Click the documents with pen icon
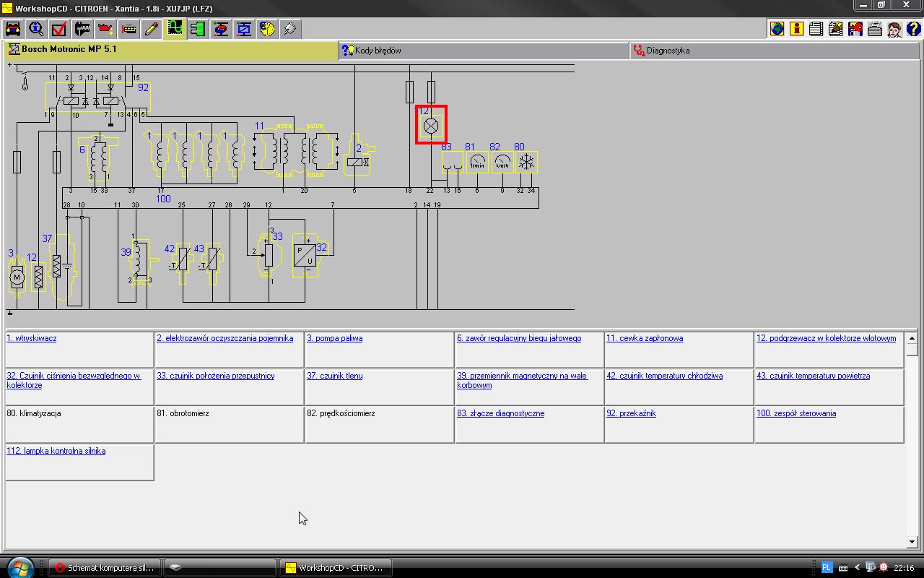This screenshot has width=924, height=578. 835,29
